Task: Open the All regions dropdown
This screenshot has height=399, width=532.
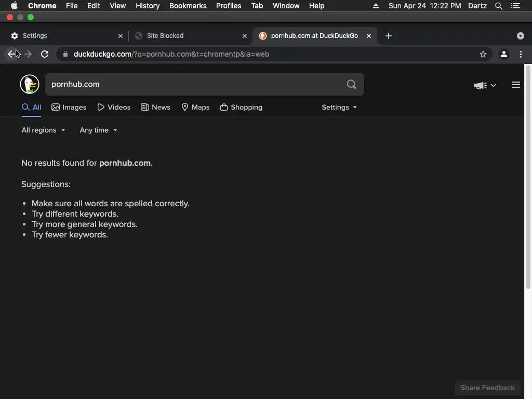Action: pos(43,130)
